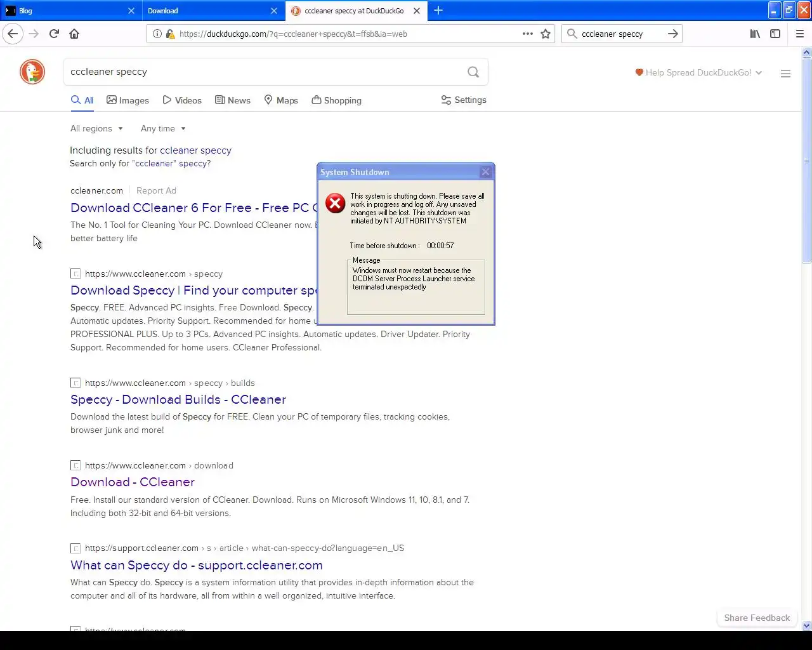
Task: Close the ccleaner speccy DuckDuckGo tab
Action: pos(417,11)
